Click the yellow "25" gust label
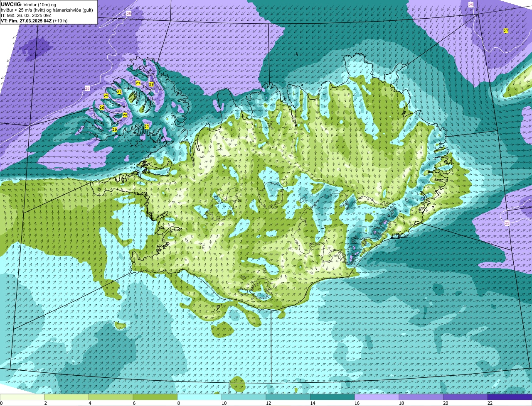Viewport: 532px width, 406px height. tap(106, 96)
